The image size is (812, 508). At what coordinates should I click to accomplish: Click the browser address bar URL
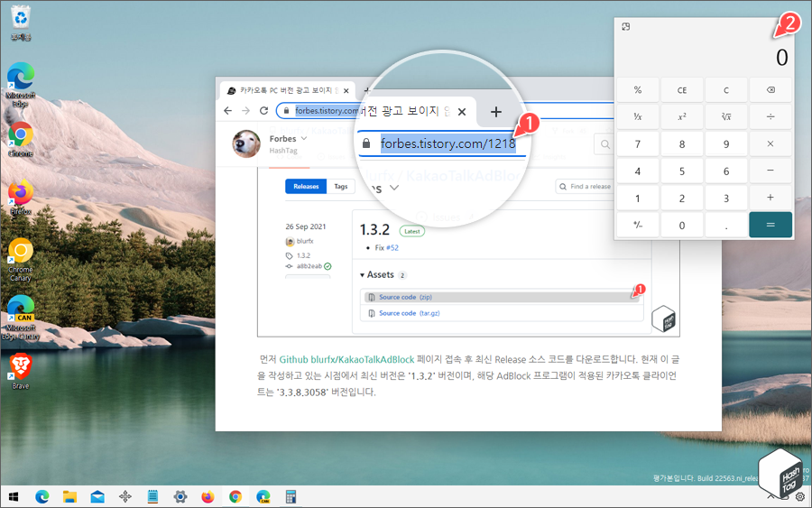(x=327, y=111)
